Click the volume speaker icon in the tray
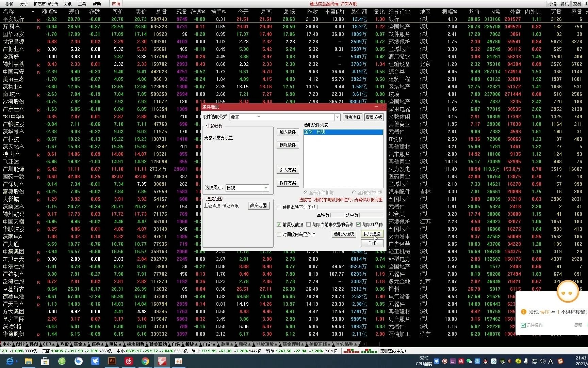 point(543,361)
